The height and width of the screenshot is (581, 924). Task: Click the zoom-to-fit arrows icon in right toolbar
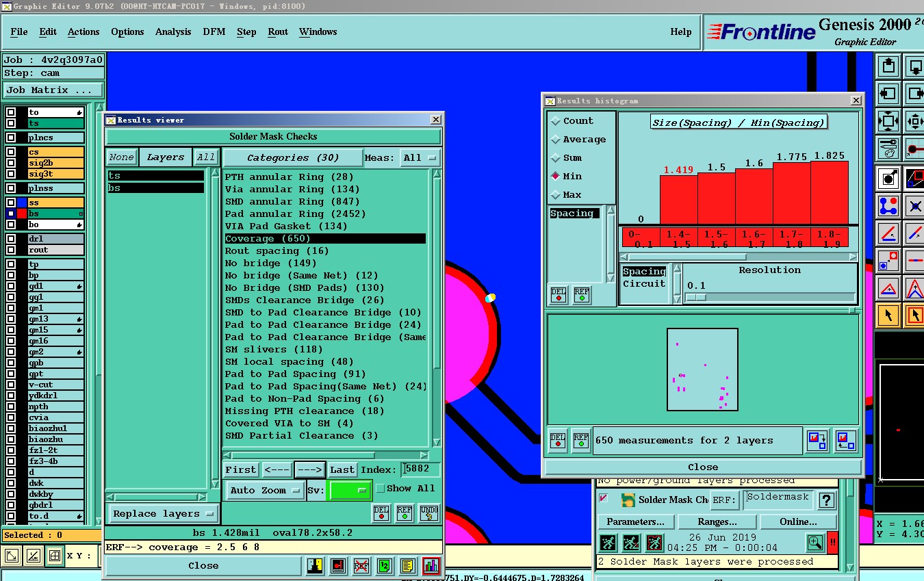click(888, 122)
